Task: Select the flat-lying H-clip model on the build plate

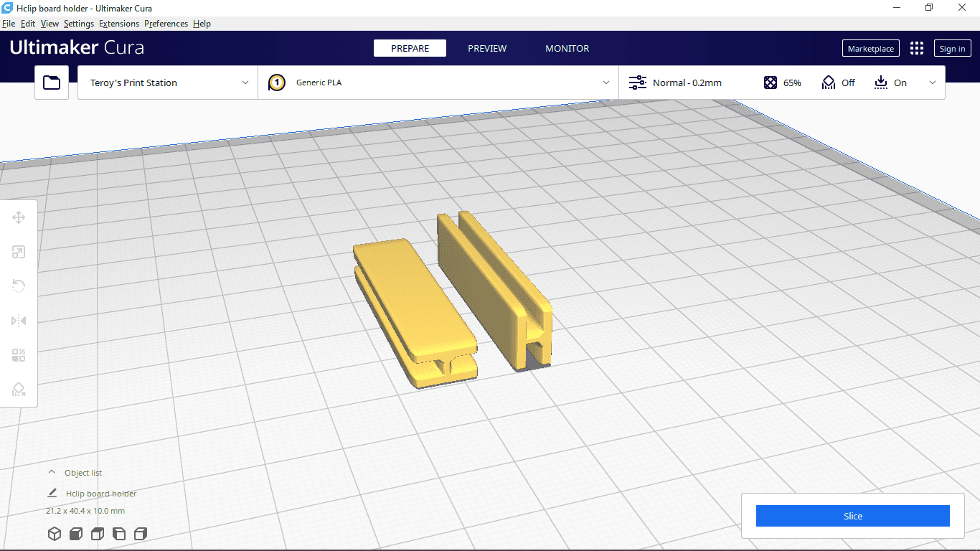Action: coord(415,313)
